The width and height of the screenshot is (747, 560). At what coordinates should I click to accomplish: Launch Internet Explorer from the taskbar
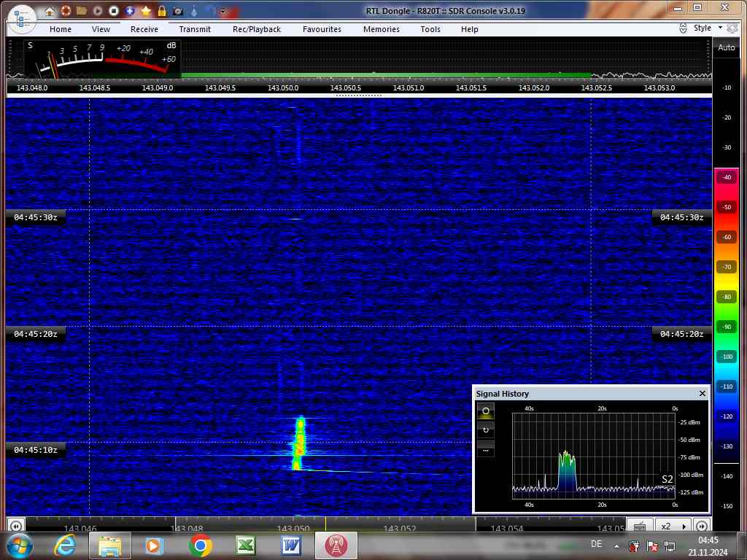(x=65, y=545)
